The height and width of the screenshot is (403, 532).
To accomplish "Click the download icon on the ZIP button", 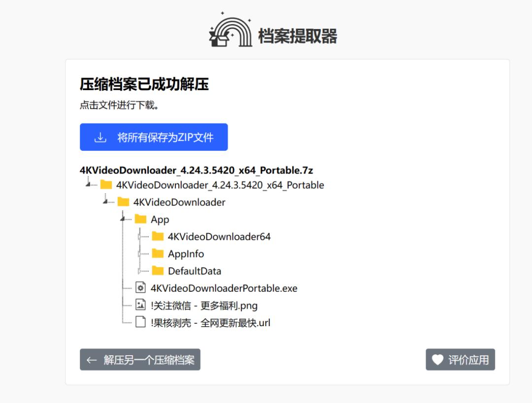I will 100,137.
